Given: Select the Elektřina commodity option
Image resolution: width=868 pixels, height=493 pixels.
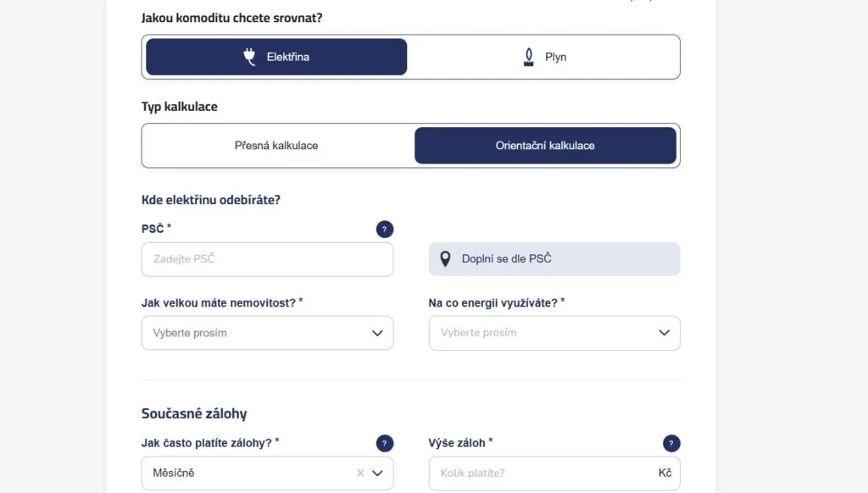Looking at the screenshot, I should click(x=276, y=57).
